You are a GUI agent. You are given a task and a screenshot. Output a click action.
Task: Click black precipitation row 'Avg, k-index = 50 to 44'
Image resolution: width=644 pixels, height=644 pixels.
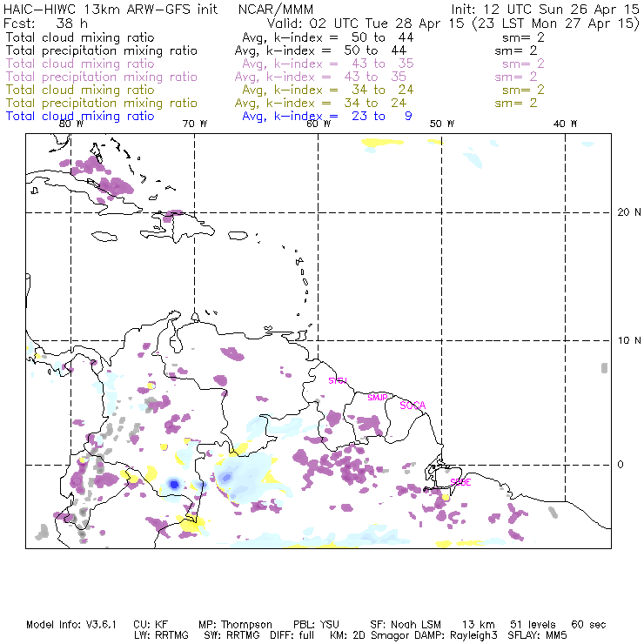[320, 51]
